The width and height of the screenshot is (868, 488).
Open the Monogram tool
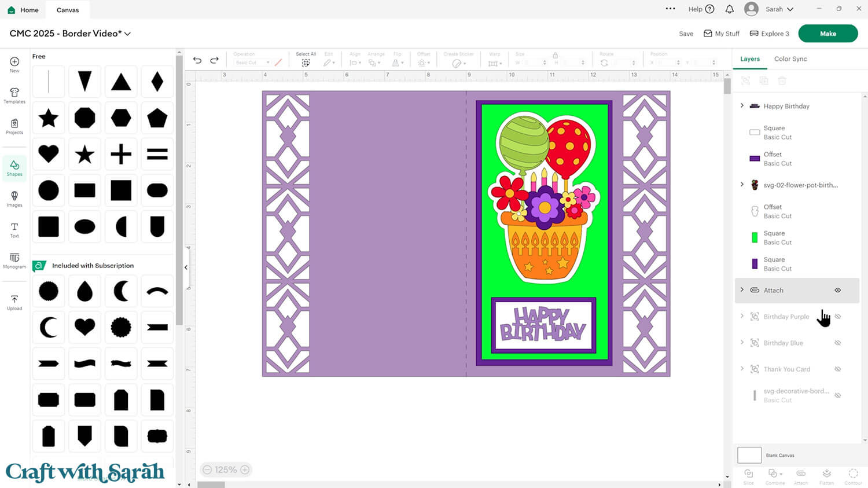pos(14,260)
